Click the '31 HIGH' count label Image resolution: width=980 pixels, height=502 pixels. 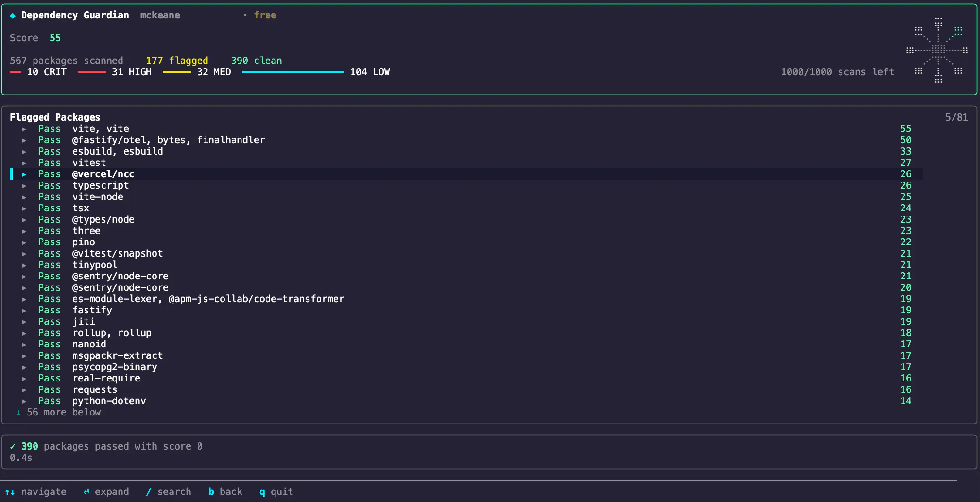tap(132, 72)
